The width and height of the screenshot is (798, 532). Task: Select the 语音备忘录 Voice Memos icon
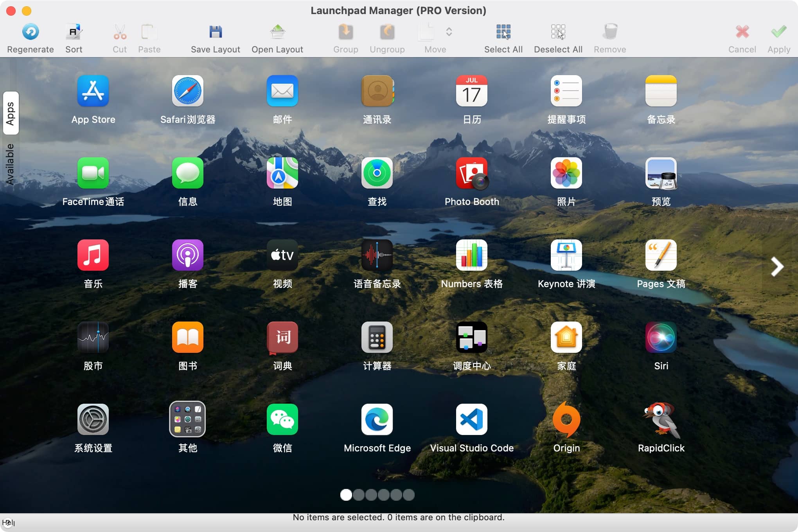pos(377,255)
